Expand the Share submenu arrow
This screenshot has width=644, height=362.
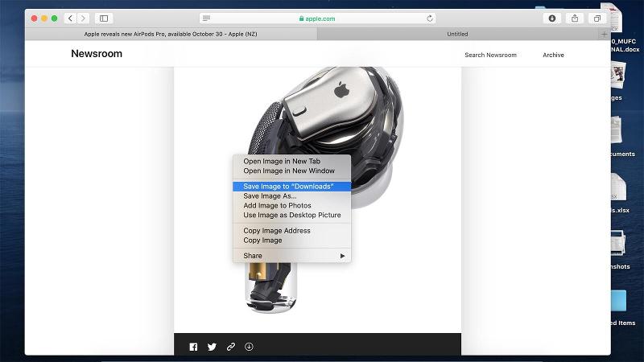(342, 256)
